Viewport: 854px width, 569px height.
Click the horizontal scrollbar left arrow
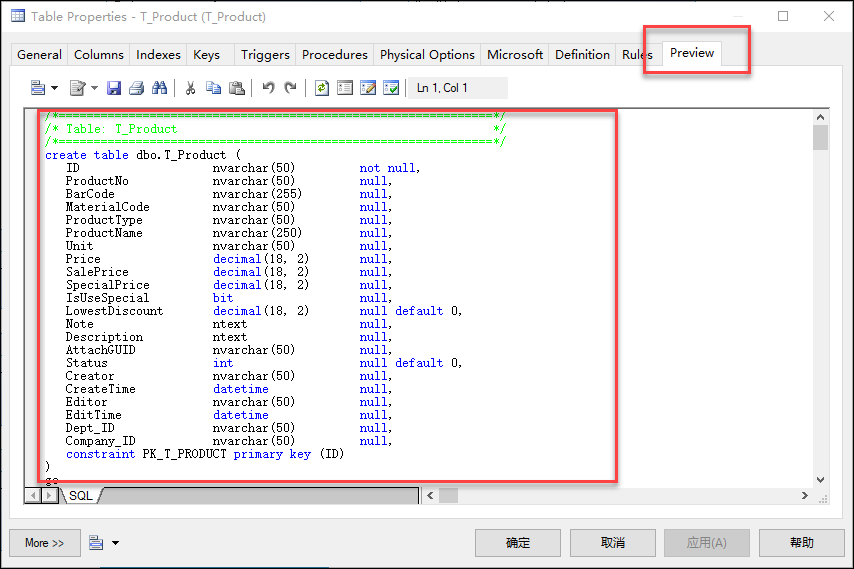pos(430,495)
